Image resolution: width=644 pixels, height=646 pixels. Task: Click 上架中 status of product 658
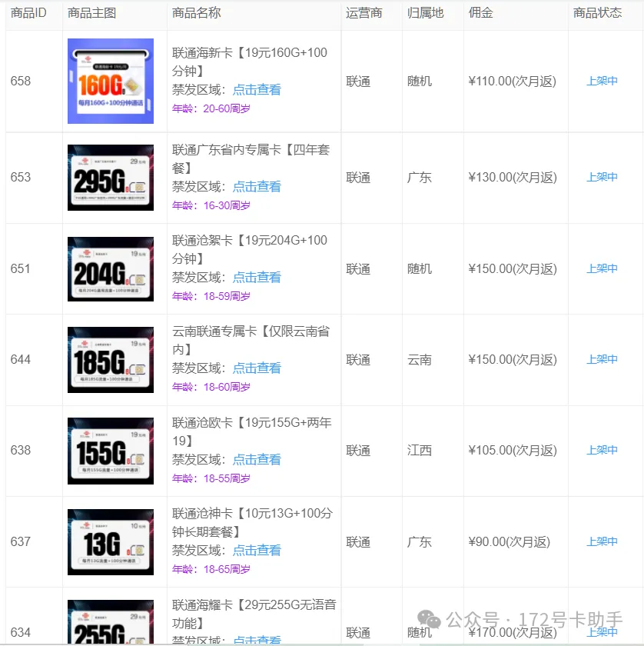coord(601,80)
